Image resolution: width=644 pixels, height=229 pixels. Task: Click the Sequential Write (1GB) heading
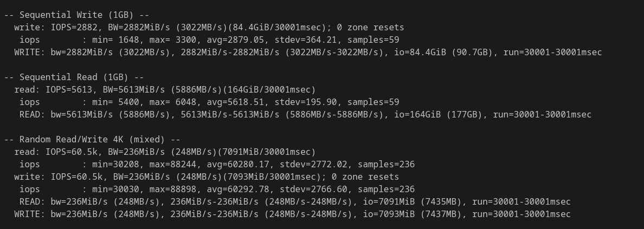76,15
